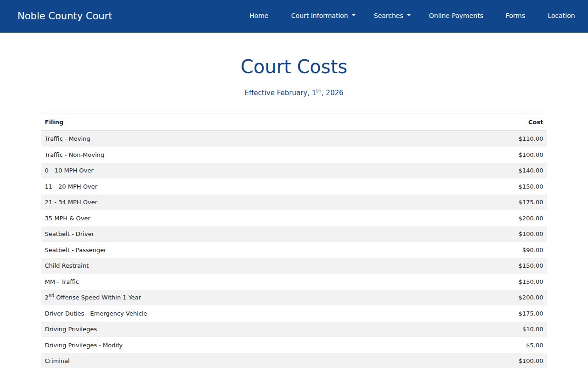Open the Location page
This screenshot has height=368, width=588.
(561, 16)
